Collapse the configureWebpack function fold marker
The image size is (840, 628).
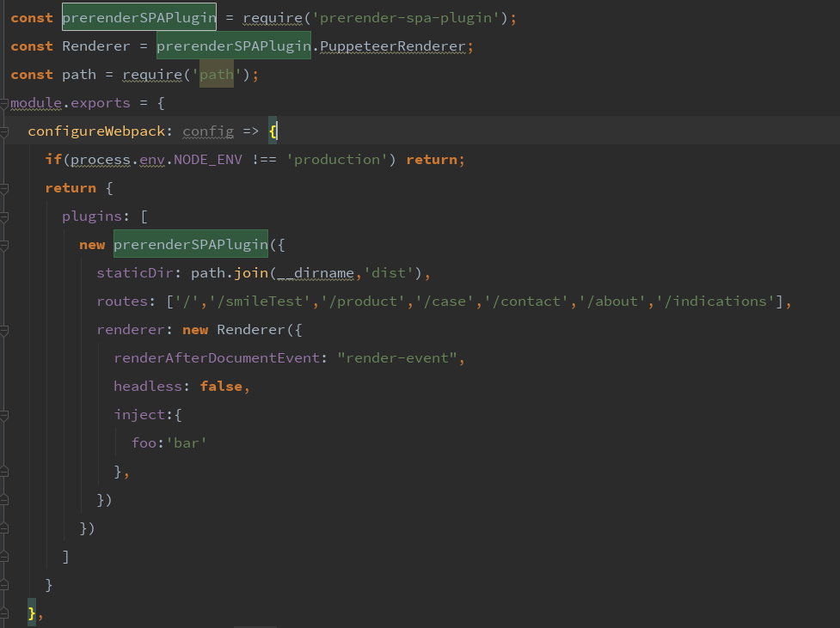(3, 131)
